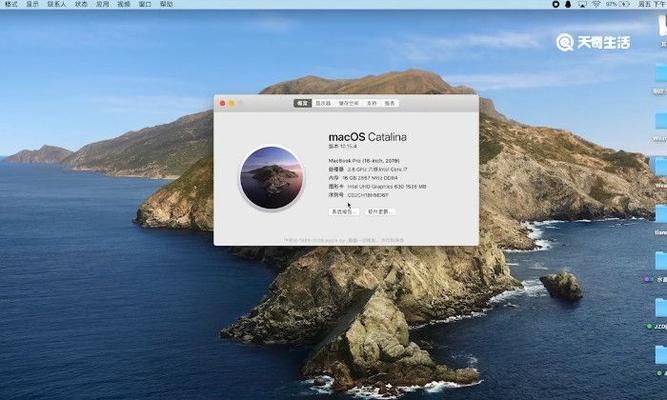Click the 序列号 serial number line
The width and height of the screenshot is (667, 400).
pos(359,195)
